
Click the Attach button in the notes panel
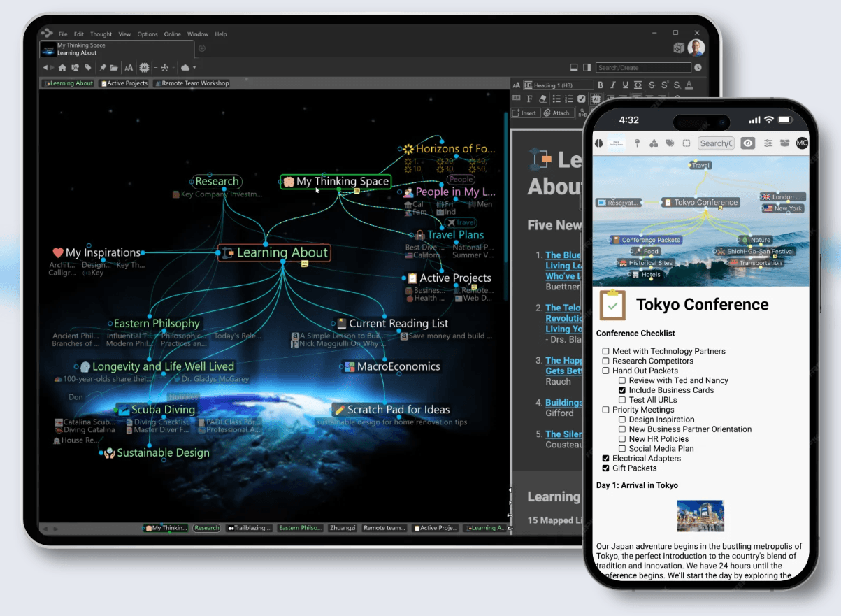(x=557, y=113)
